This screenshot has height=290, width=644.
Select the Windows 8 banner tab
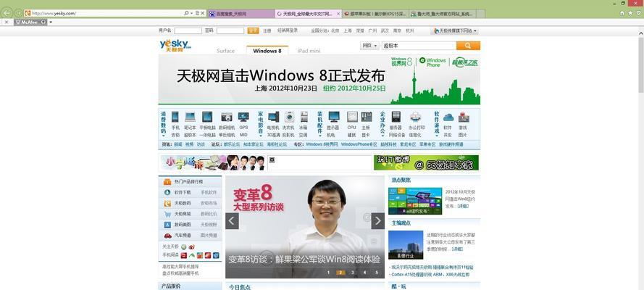tap(267, 51)
